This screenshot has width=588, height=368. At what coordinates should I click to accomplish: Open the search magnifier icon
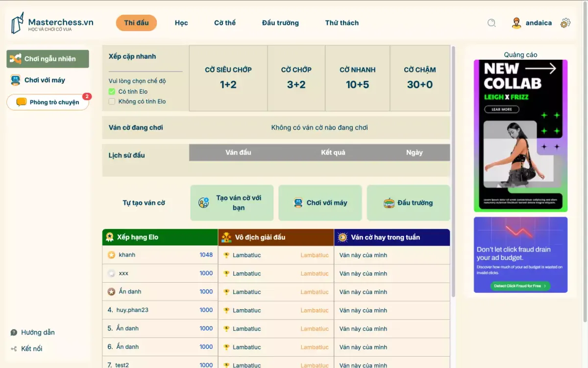click(491, 23)
